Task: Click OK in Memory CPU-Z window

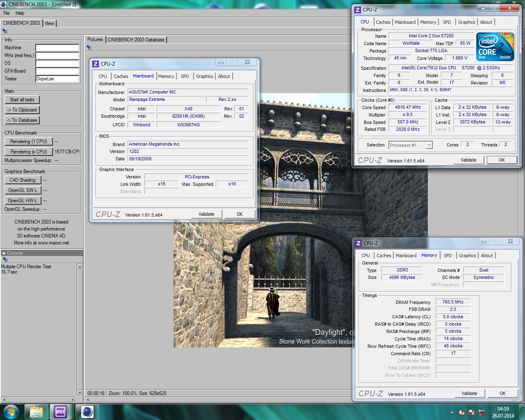Action: coord(502,393)
